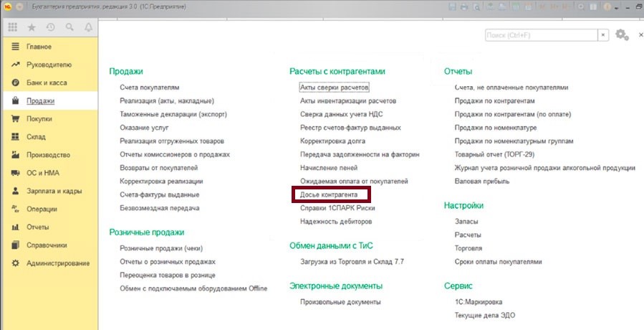
Task: Click the 1C logo icon in the title bar
Action: pyautogui.click(x=6, y=6)
